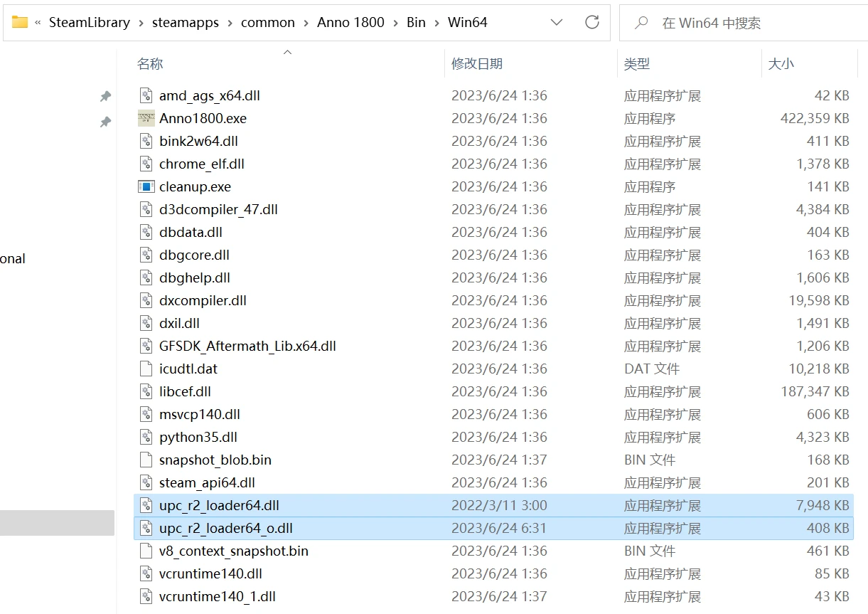
Task: Click the 在 Win64 中搜索 search box
Action: (x=744, y=23)
